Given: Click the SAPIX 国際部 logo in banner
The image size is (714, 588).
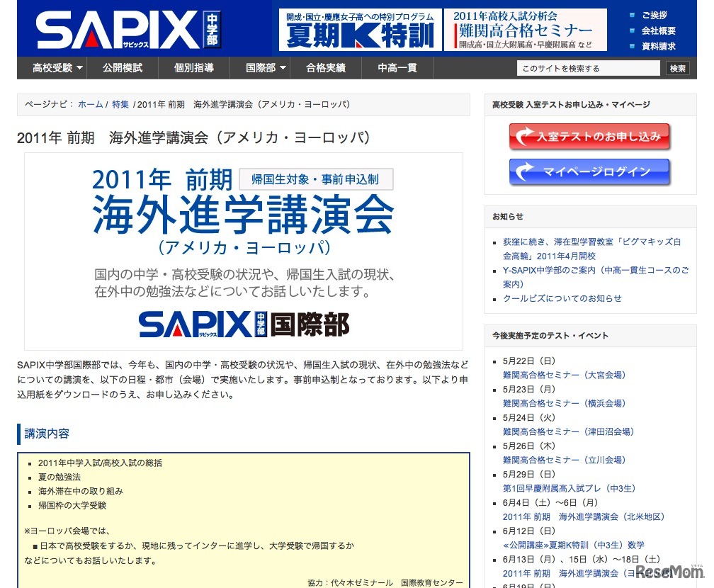Looking at the screenshot, I should (244, 324).
